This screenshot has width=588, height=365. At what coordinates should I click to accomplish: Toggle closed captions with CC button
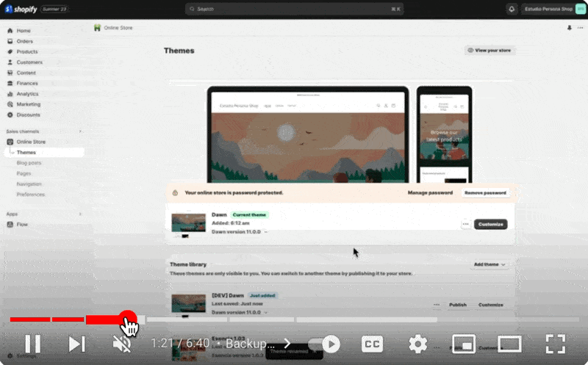coord(372,344)
